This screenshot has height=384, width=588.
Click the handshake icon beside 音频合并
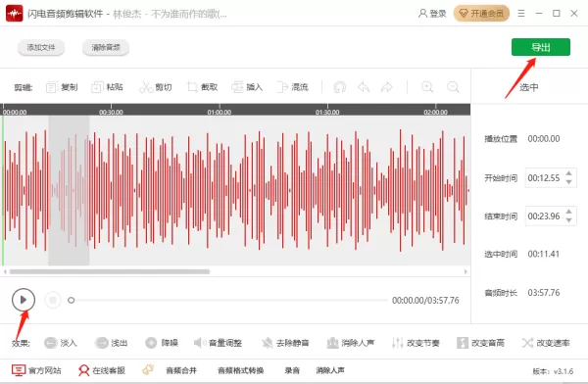[148, 370]
